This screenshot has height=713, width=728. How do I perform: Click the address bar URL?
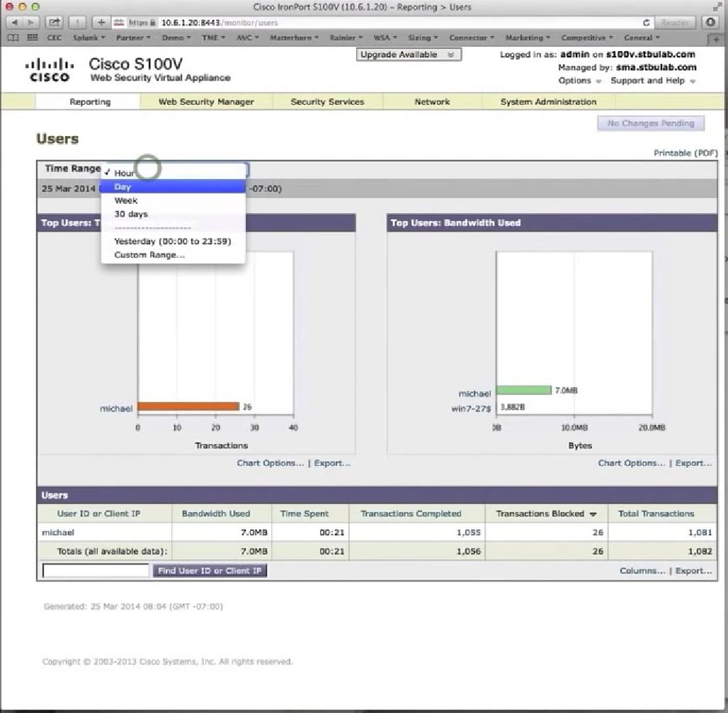219,22
